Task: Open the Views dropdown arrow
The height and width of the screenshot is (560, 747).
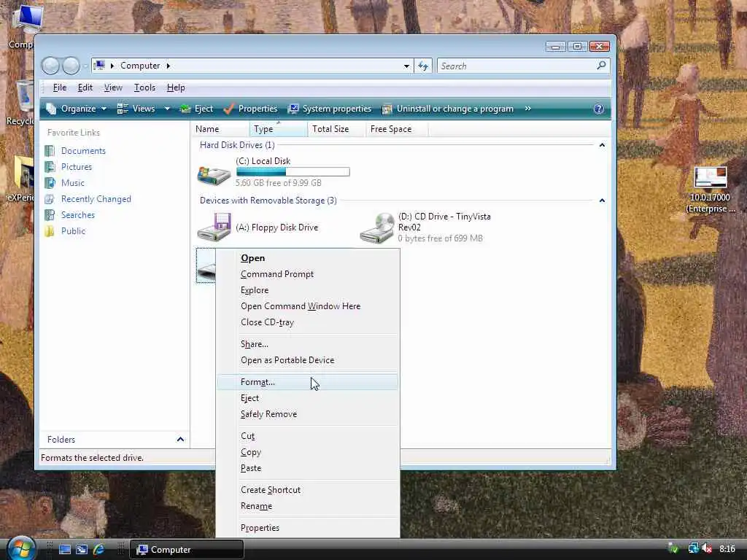Action: 167,109
